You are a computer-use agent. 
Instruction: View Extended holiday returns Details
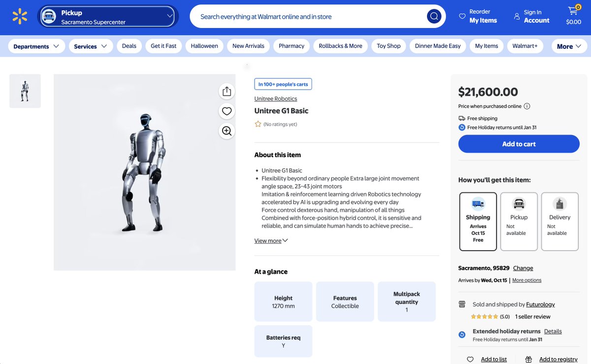(553, 331)
